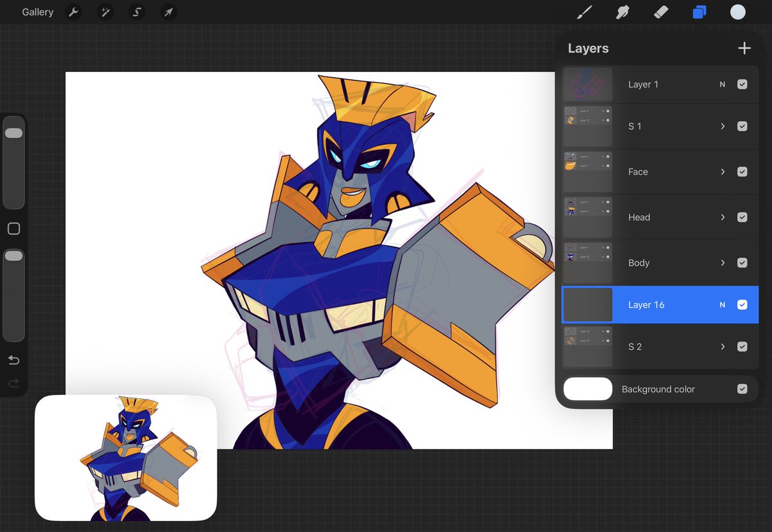Tap the redo arrow in sidebar
772x532 pixels.
click(x=14, y=383)
